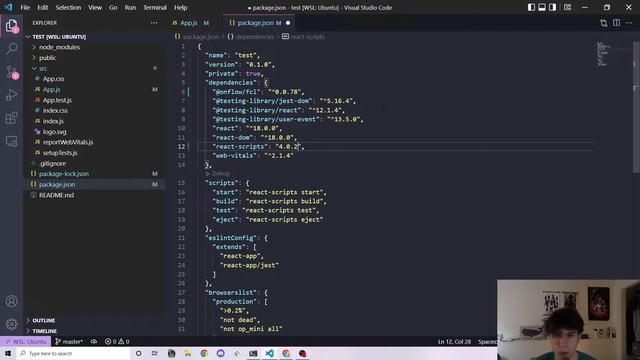
Task: Click the WSL: Ubuntu remote indicator
Action: point(25,341)
